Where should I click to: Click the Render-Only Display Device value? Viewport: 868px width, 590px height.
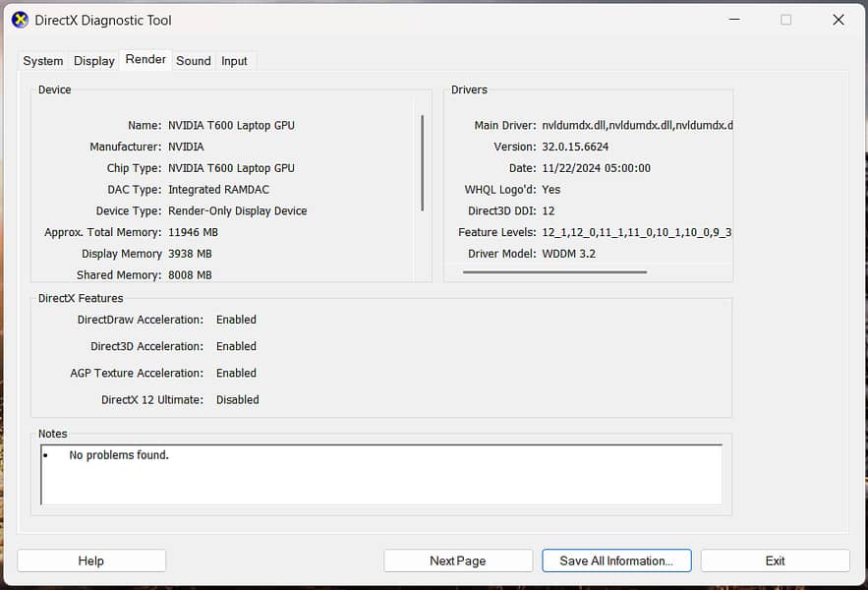pyautogui.click(x=238, y=210)
